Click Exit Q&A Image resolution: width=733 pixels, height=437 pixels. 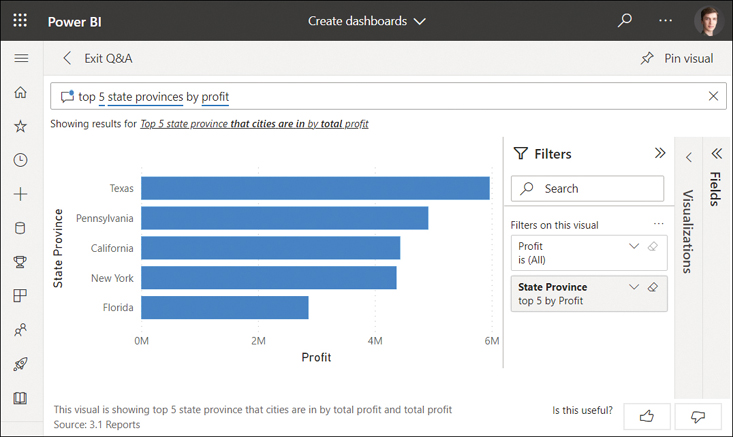click(97, 58)
